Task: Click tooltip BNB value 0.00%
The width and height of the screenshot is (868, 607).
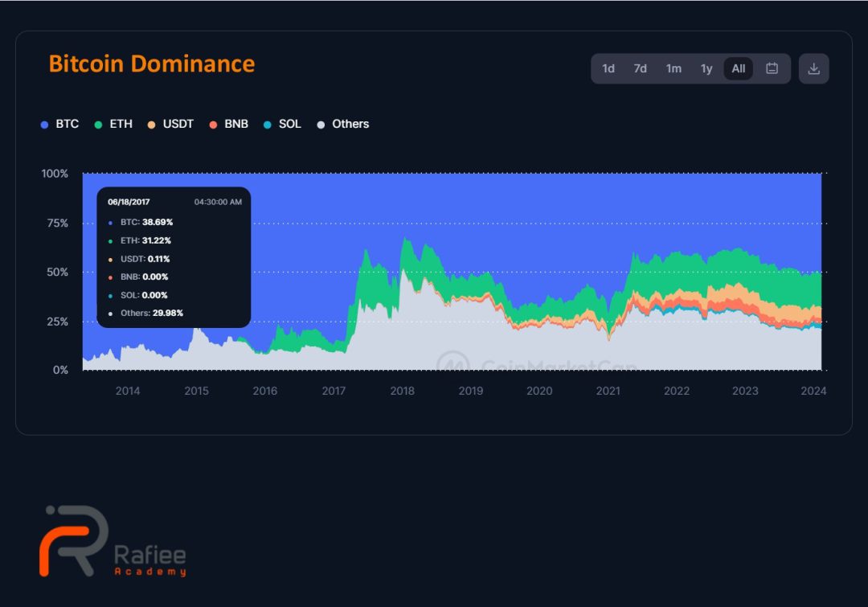Action: point(156,277)
